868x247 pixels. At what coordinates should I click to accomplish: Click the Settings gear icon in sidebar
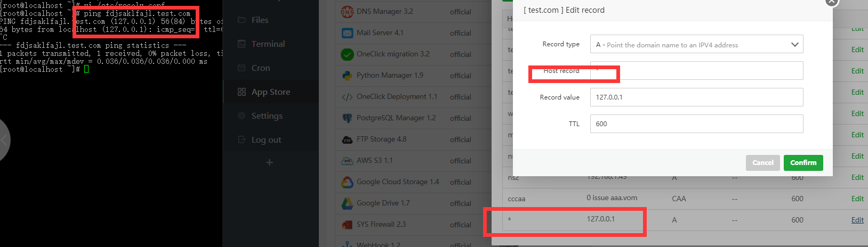tap(242, 116)
